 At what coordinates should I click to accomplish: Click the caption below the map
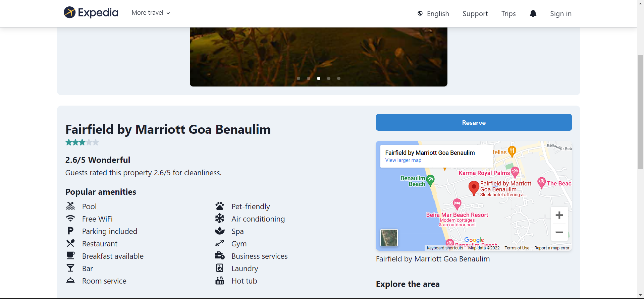click(433, 259)
